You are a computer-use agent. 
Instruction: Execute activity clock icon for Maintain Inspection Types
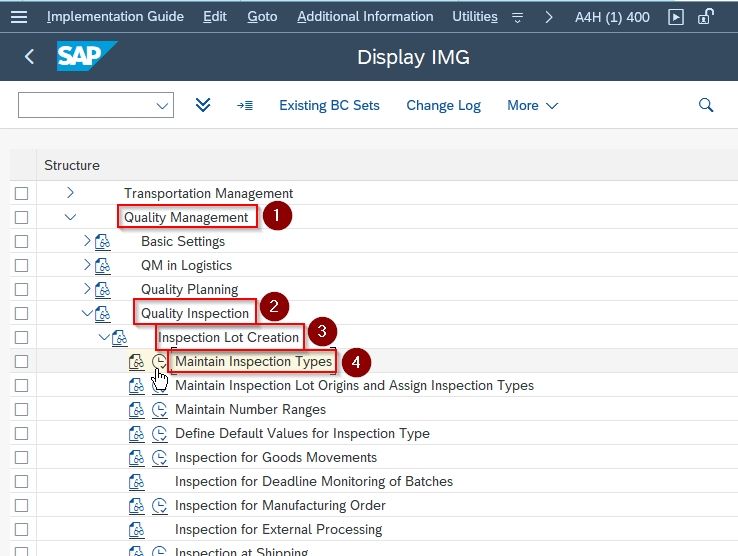(160, 362)
